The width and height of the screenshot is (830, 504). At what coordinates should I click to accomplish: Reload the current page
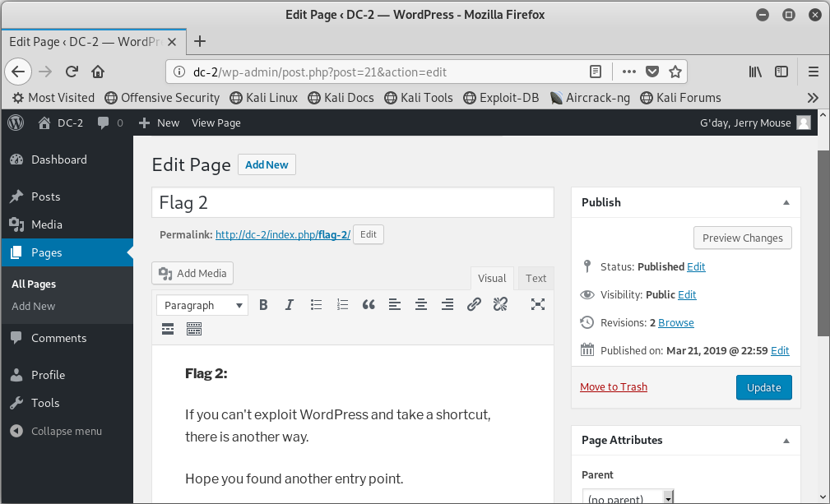[x=72, y=72]
